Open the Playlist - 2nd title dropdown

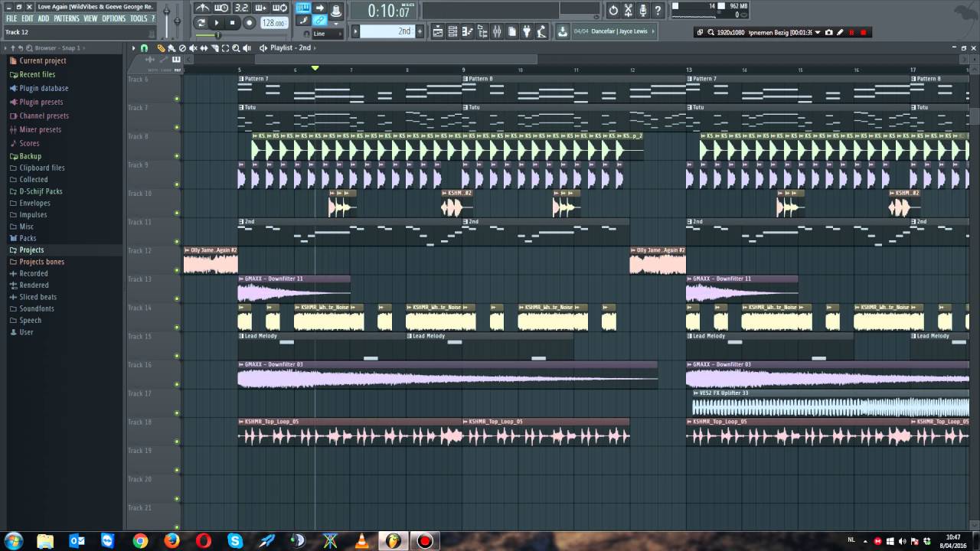(290, 47)
